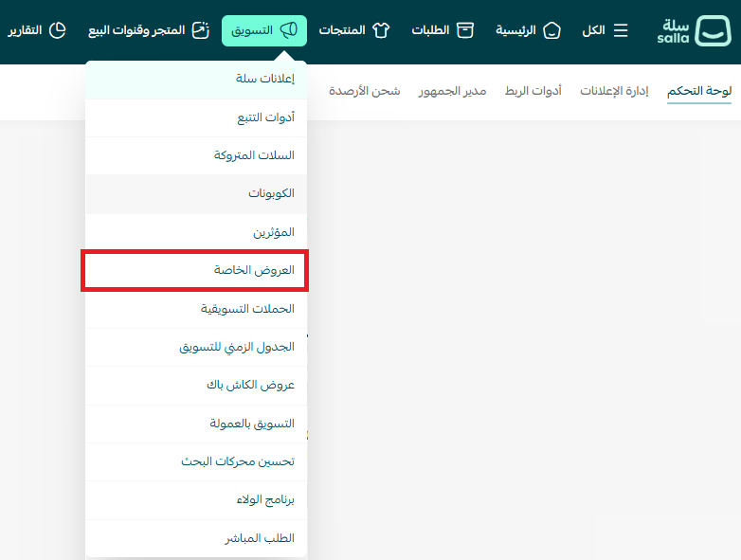The width and height of the screenshot is (741, 560).
Task: Open برنامج الولاء menu item
Action: (x=265, y=499)
